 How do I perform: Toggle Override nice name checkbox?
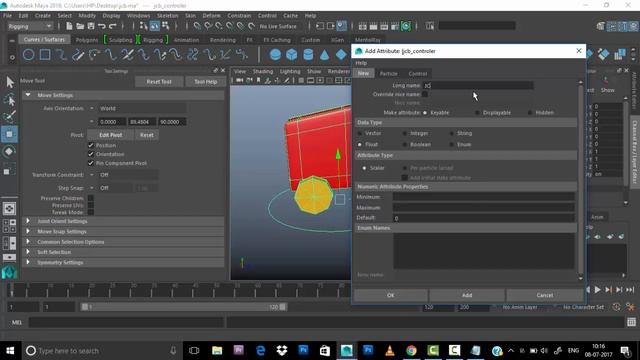click(x=425, y=94)
